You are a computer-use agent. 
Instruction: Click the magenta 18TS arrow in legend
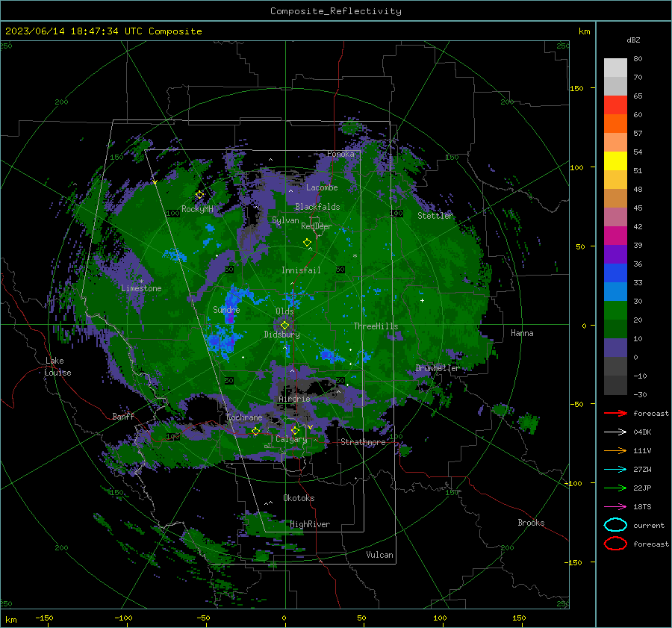tap(615, 507)
